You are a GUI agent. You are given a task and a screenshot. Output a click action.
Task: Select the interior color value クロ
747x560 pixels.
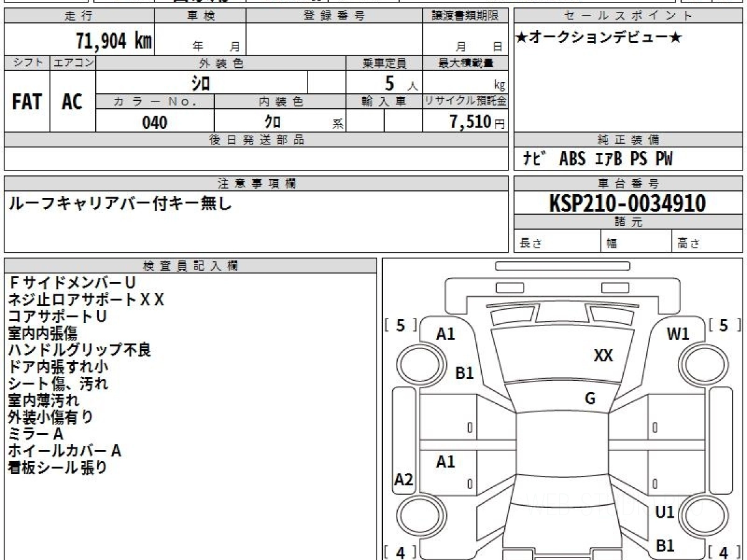(273, 122)
